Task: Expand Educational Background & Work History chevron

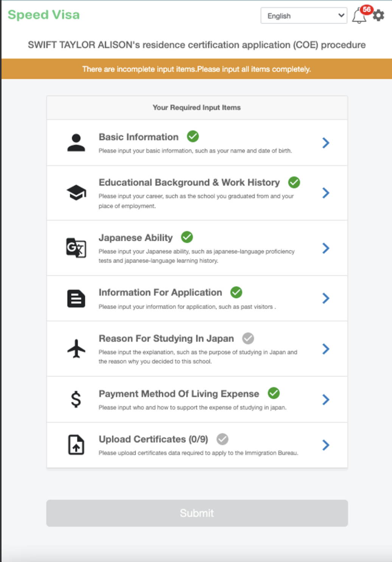Action: click(x=326, y=193)
